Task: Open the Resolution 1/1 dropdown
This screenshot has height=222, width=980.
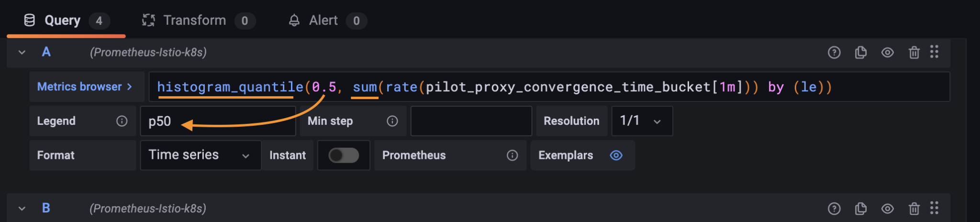Action: [x=642, y=121]
